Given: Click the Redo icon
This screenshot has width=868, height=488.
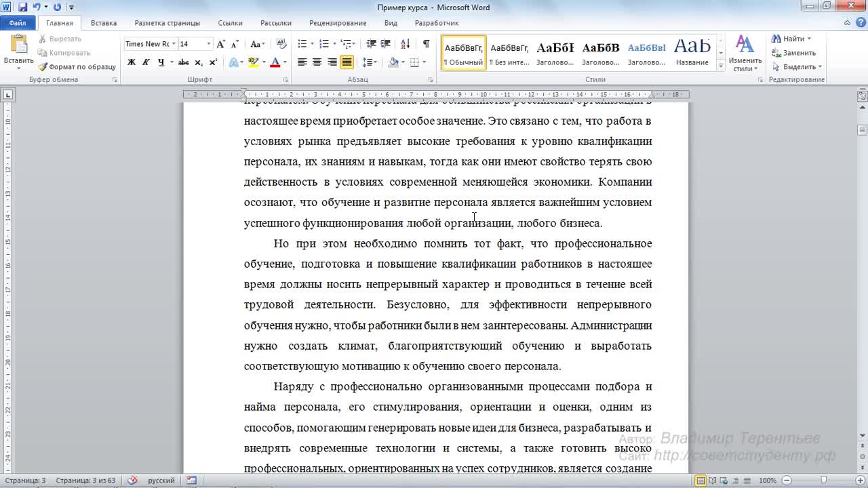Looking at the screenshot, I should 57,7.
